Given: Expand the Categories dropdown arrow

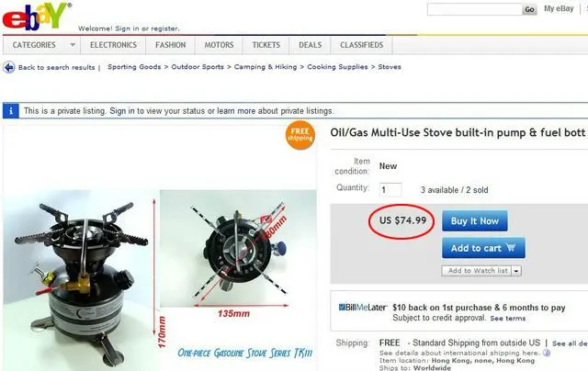Looking at the screenshot, I should tap(73, 45).
